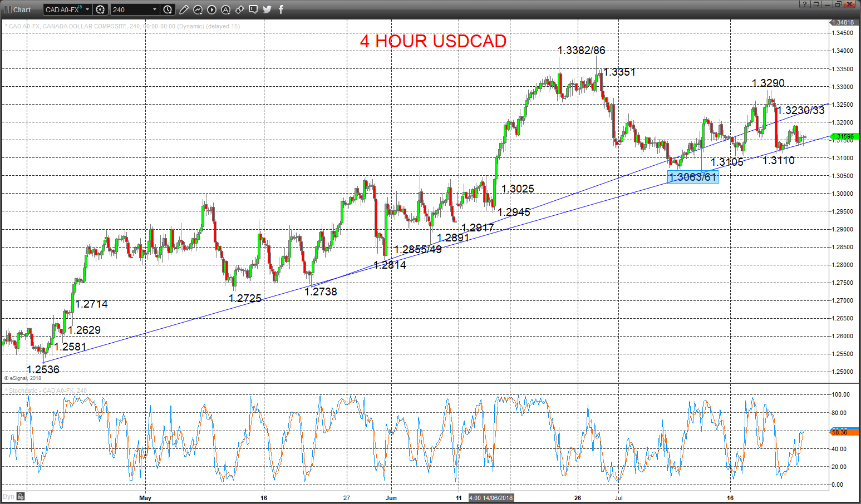Click the 1.3105 price annotation
This screenshot has height=504, width=861.
coord(727,162)
